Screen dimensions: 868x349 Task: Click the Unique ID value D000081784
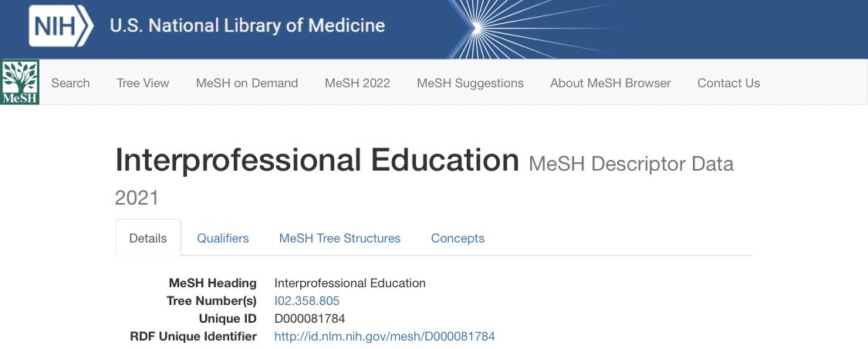(309, 319)
